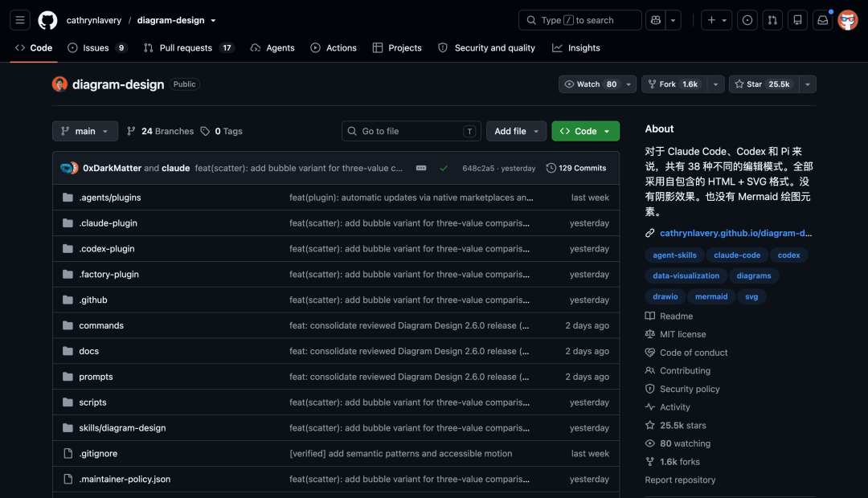This screenshot has width=868, height=498.
Task: Open the scripts folder
Action: 92,402
